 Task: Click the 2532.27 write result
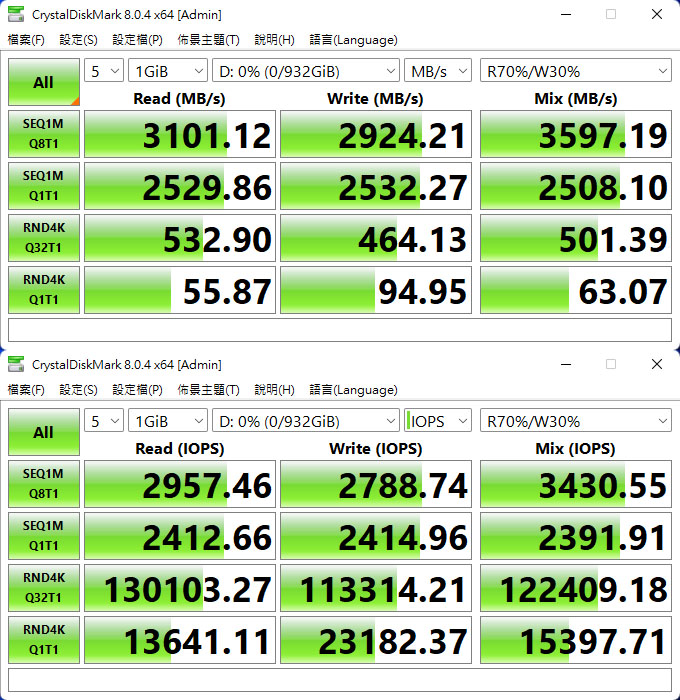coord(376,186)
